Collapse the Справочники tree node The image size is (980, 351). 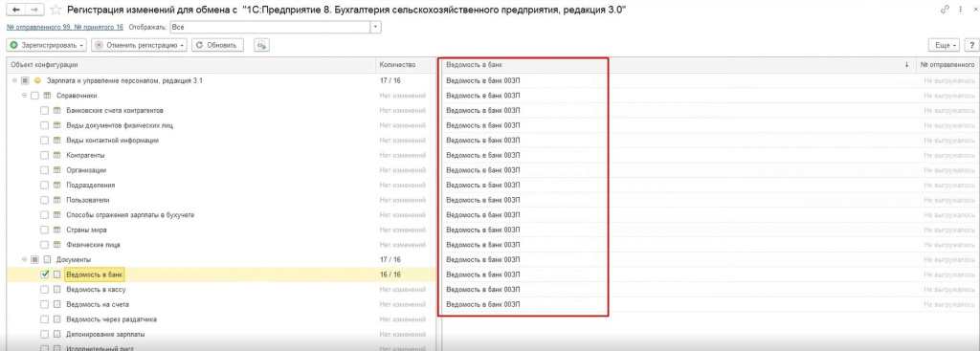tap(24, 96)
